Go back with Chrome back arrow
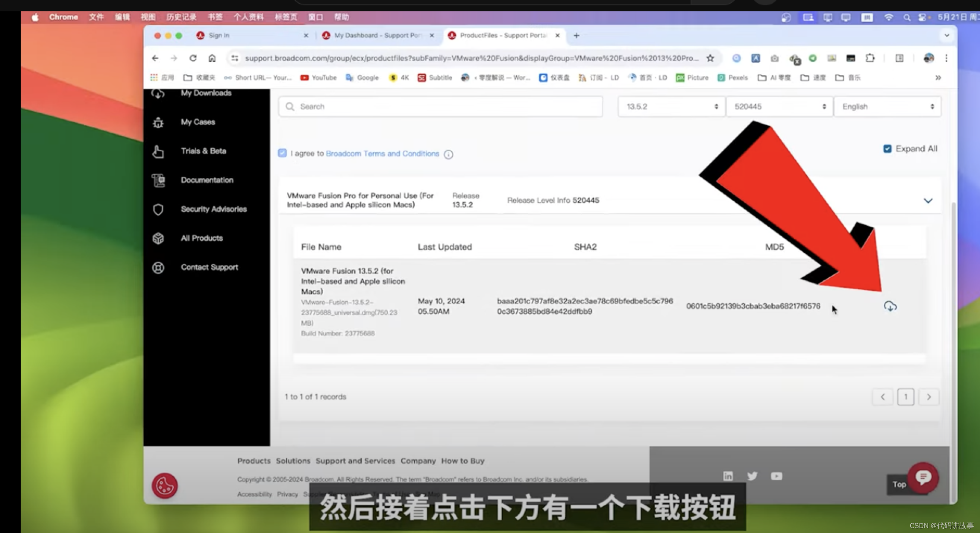 coord(155,58)
